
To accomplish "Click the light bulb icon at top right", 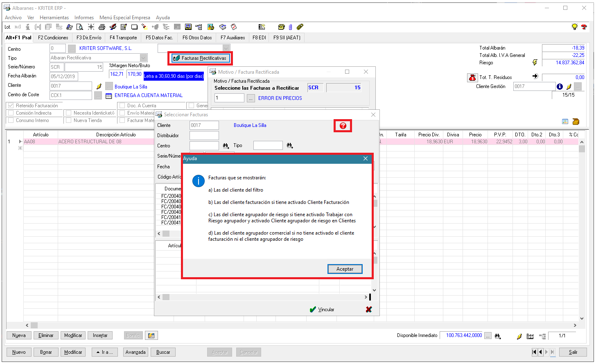I will pos(575,27).
